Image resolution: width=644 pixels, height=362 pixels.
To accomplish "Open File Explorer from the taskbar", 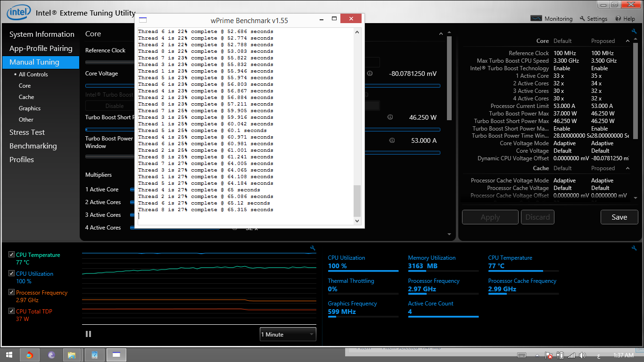I will coord(72,355).
